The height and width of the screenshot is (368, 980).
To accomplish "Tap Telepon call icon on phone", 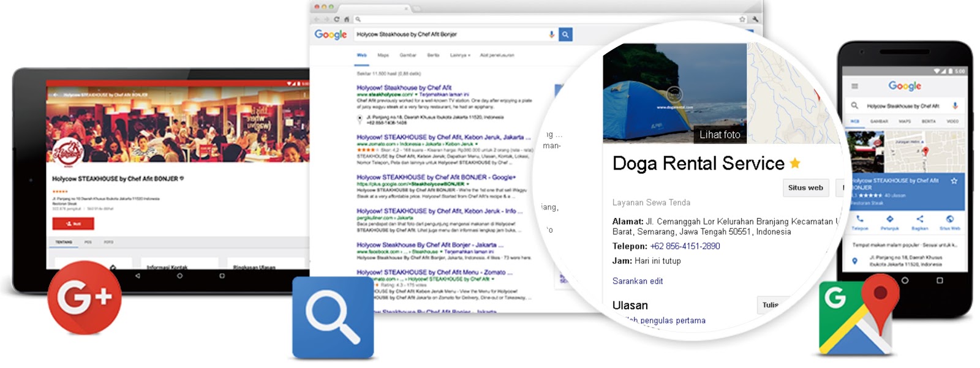I will coord(860,219).
